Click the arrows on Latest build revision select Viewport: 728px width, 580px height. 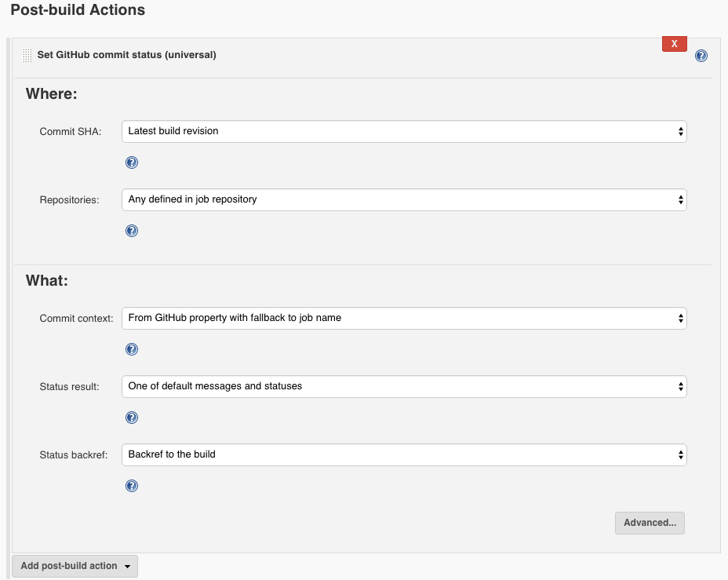[681, 131]
